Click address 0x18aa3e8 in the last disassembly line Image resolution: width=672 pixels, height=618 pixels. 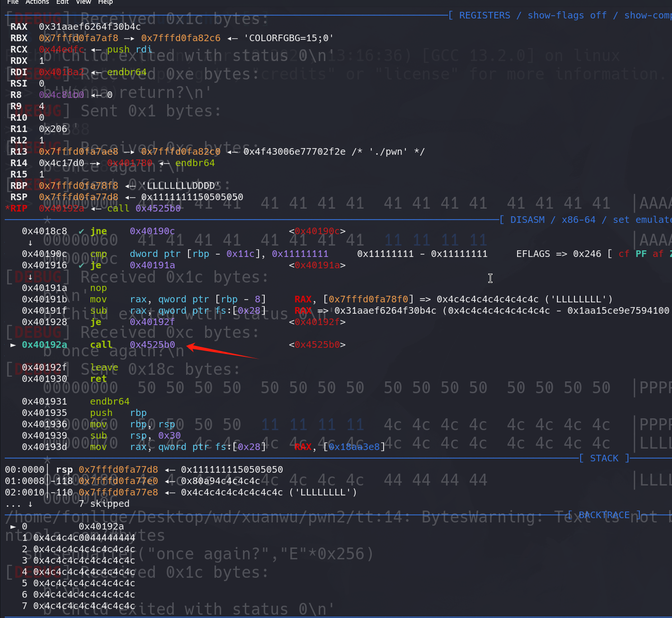click(x=354, y=447)
